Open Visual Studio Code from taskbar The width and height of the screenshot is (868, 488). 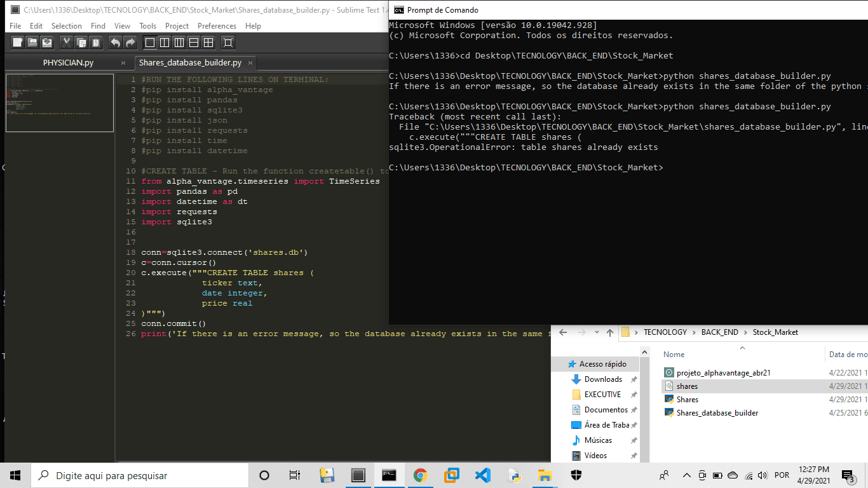point(482,475)
